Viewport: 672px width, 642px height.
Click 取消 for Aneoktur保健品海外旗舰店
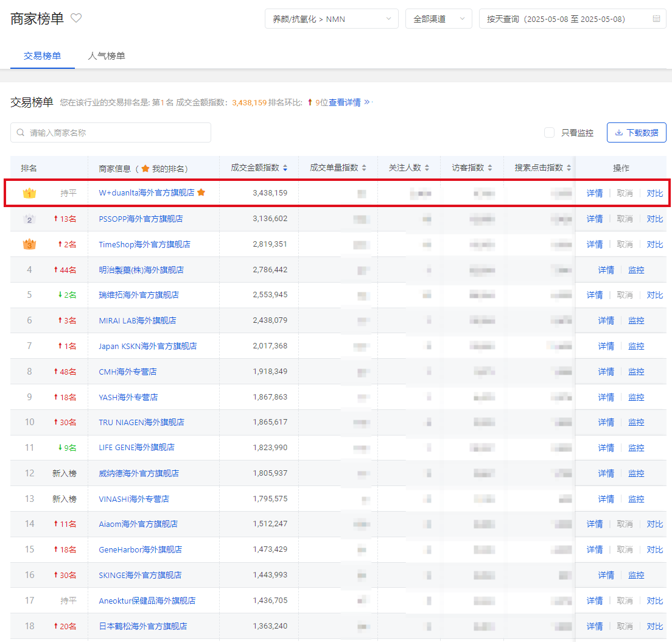tap(625, 601)
